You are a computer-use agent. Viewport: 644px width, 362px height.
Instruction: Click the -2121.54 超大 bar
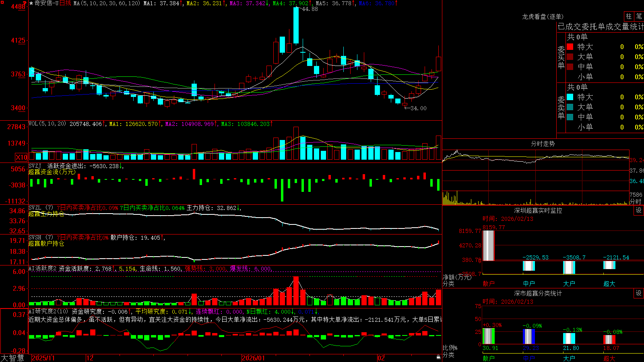point(609,265)
